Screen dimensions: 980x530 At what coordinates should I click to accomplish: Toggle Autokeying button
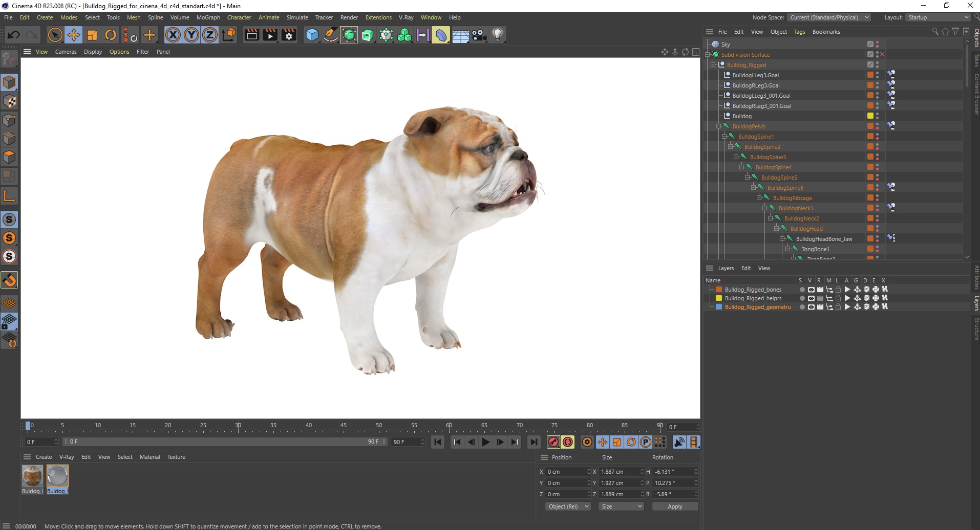click(x=568, y=442)
